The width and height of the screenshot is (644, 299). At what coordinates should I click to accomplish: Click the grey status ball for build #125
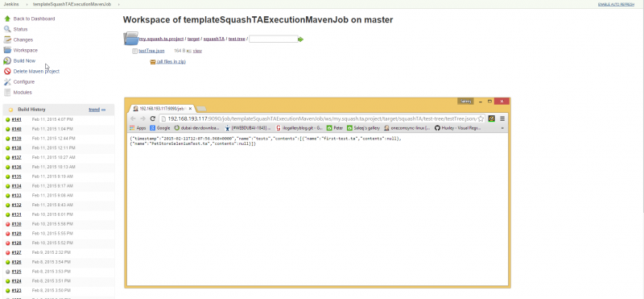(8, 272)
